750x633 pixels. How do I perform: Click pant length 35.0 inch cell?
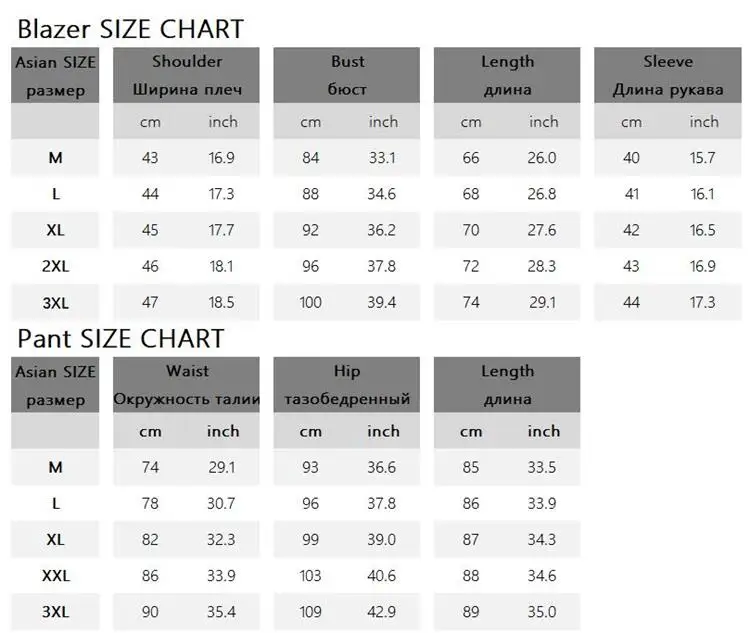[542, 612]
